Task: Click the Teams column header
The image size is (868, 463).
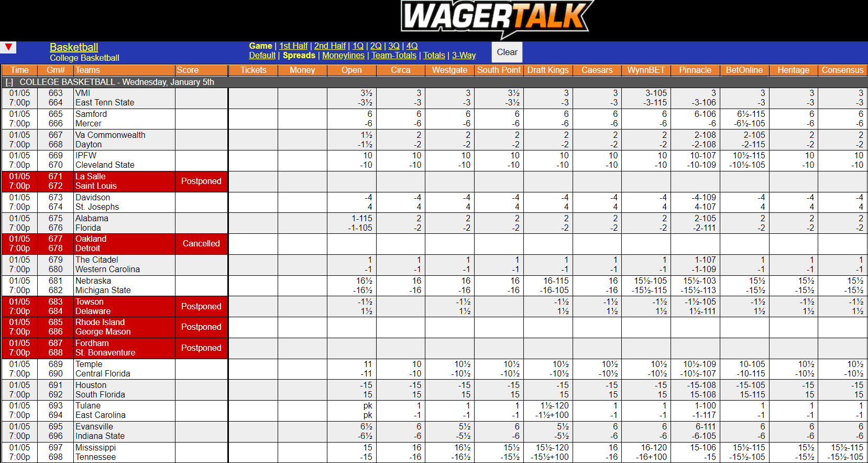Action: (x=124, y=70)
